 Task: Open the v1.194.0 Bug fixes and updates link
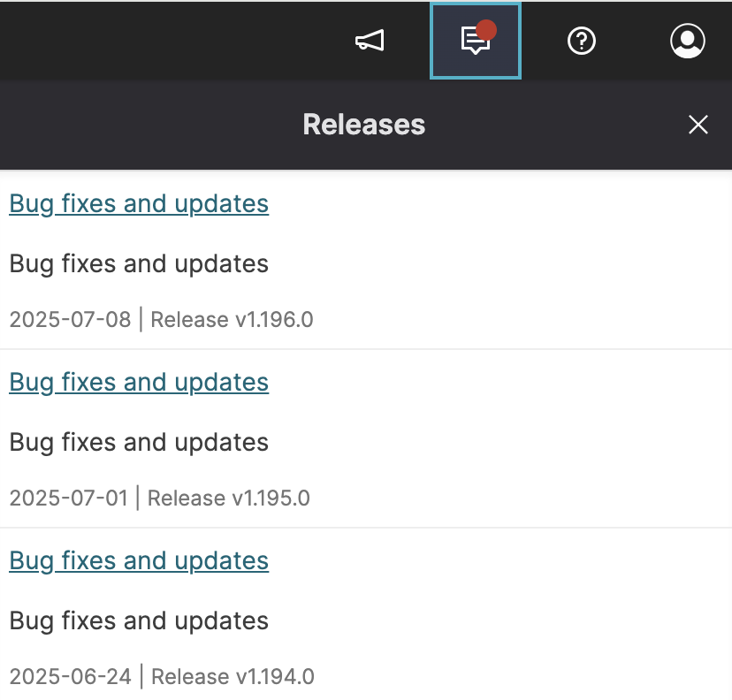coord(138,560)
